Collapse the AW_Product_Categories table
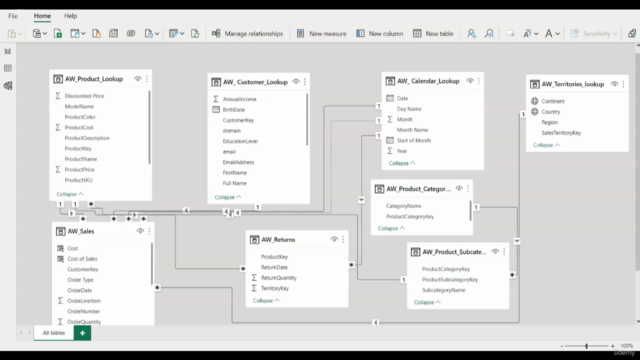The image size is (640, 360). (x=391, y=229)
